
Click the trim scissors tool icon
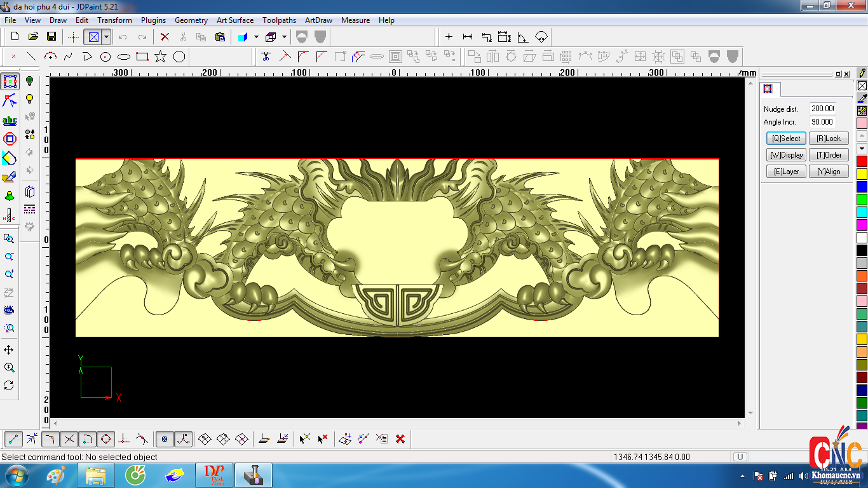coord(266,57)
